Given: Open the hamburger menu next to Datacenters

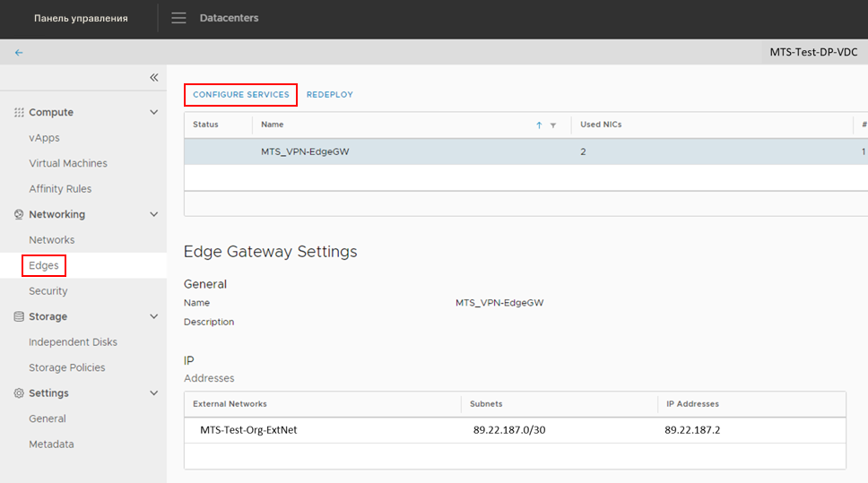Looking at the screenshot, I should (179, 18).
